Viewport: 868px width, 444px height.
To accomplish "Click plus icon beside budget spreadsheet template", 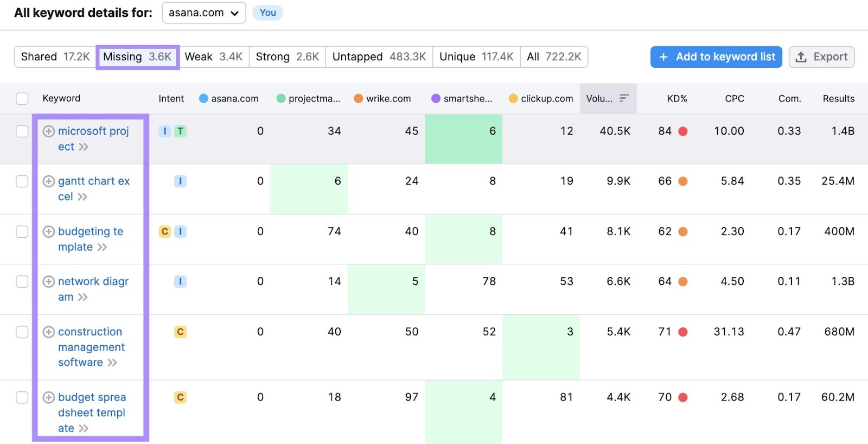I will point(49,397).
